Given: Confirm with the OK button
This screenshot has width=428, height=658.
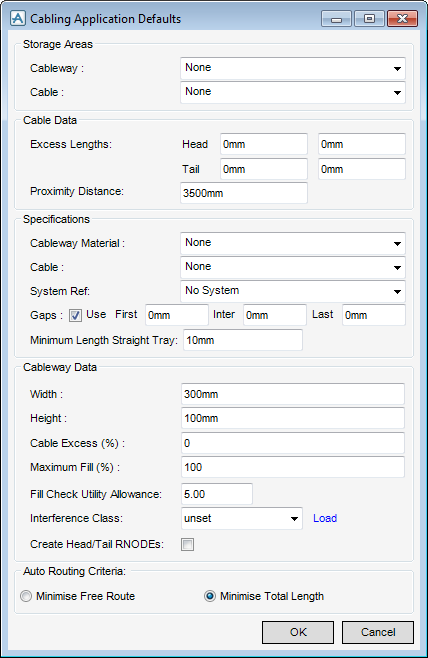Looking at the screenshot, I should coord(298,632).
